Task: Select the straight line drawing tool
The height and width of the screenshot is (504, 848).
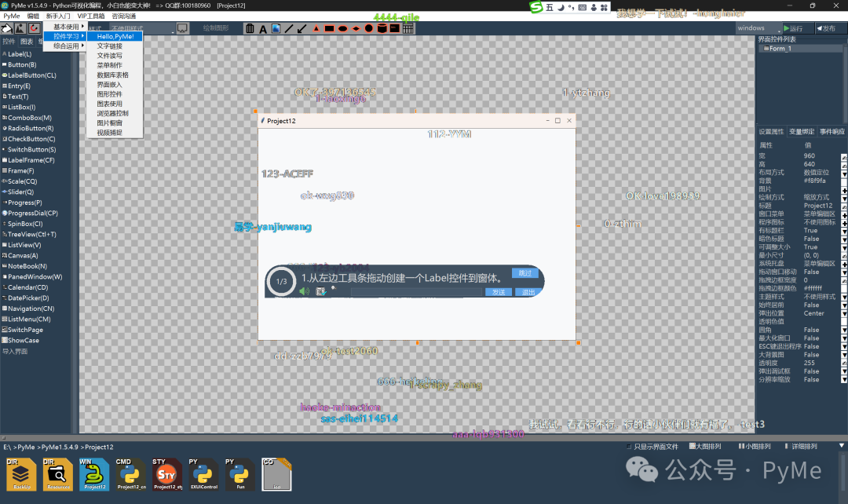Action: 289,29
